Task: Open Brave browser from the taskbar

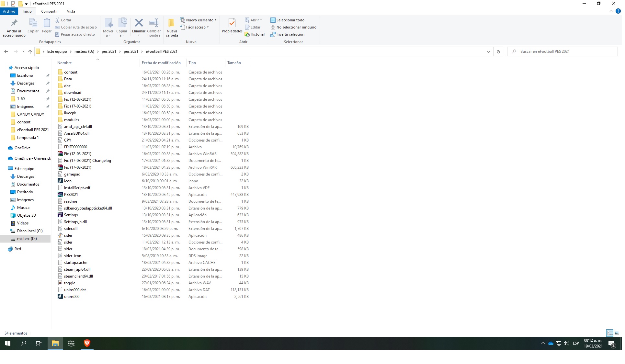Action: tap(87, 343)
